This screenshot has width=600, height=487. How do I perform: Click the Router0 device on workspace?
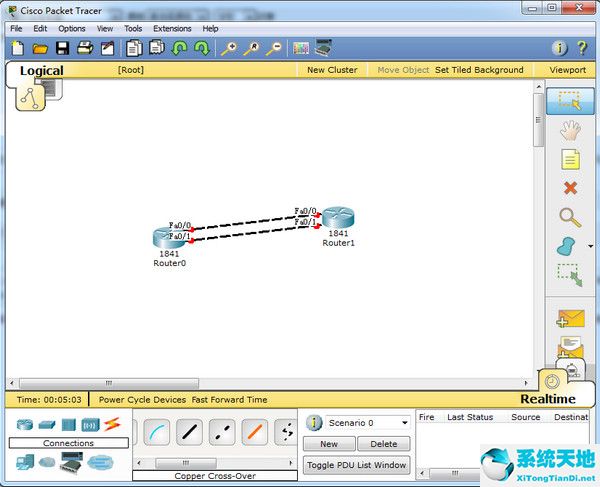(x=168, y=238)
